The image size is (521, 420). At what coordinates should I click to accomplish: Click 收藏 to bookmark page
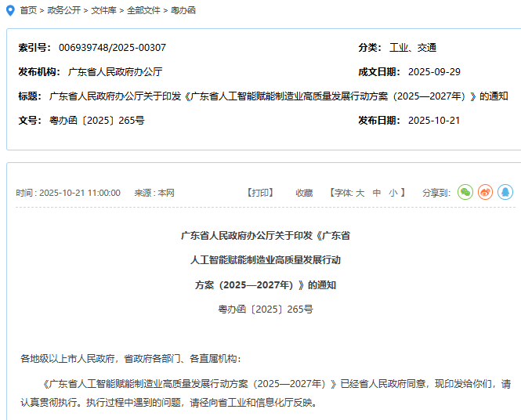pyautogui.click(x=304, y=193)
